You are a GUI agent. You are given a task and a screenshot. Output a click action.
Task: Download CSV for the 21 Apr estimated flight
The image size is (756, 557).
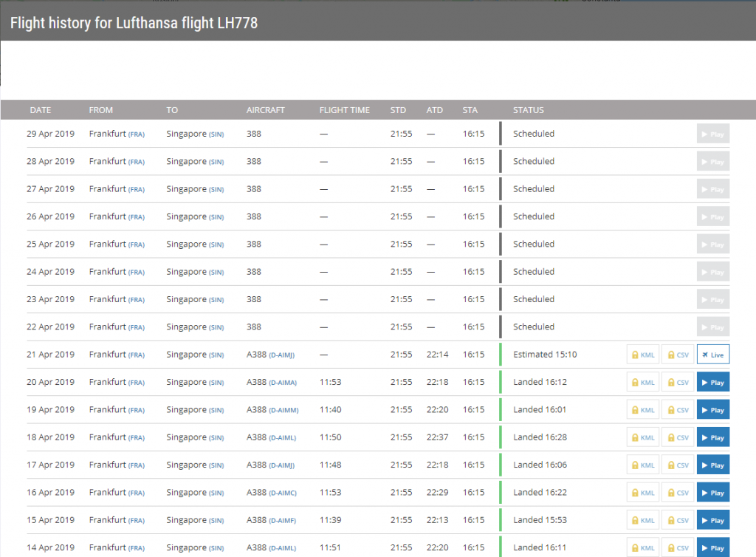[x=678, y=355]
